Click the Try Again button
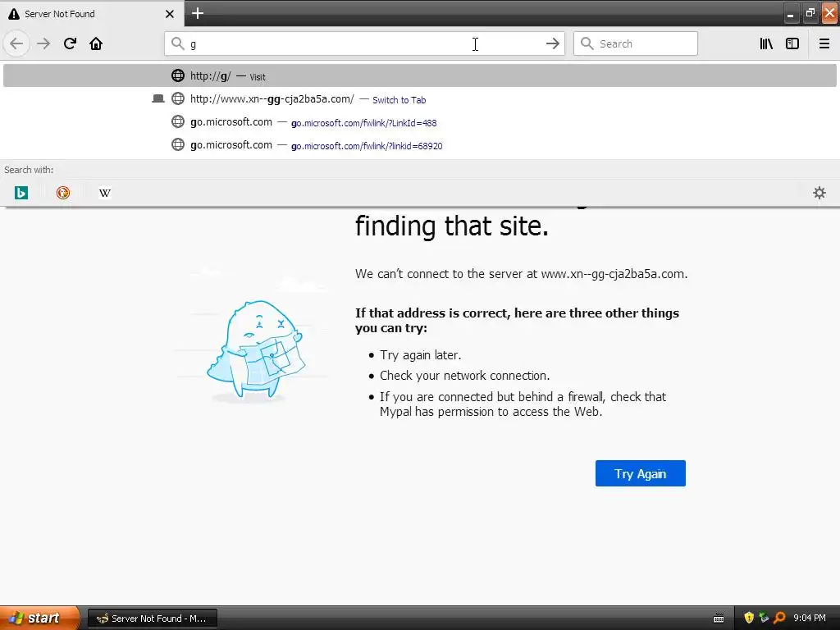 pos(640,473)
